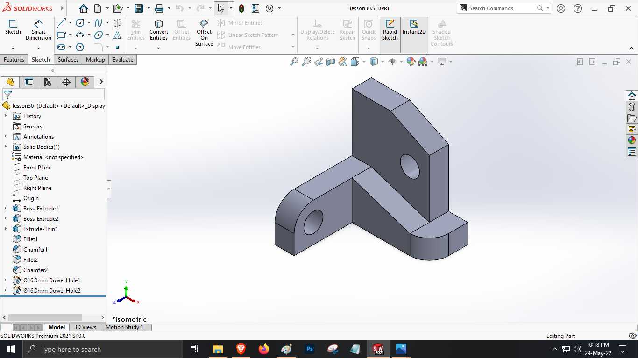Expand Ø16.0mm Dowel Hole1 feature
The image size is (638, 364).
tap(6, 280)
